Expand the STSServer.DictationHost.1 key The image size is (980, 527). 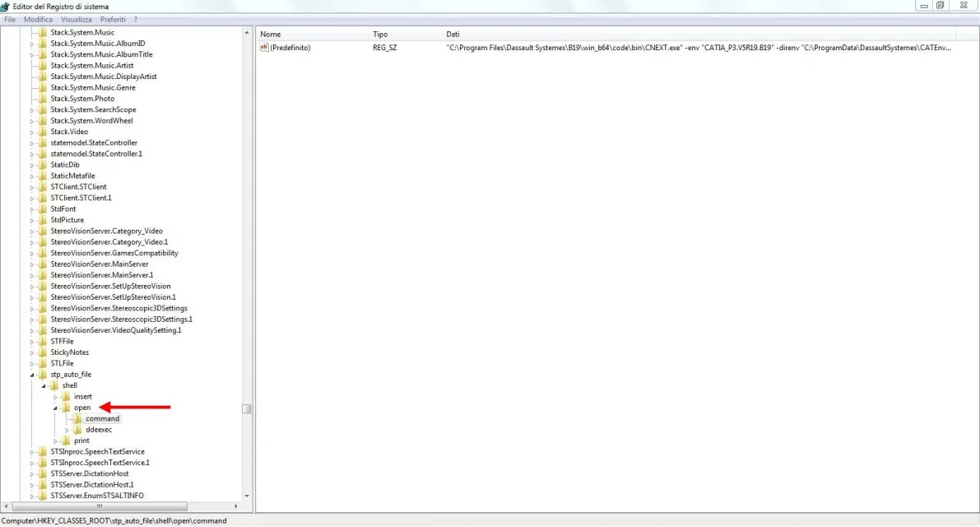pos(32,485)
